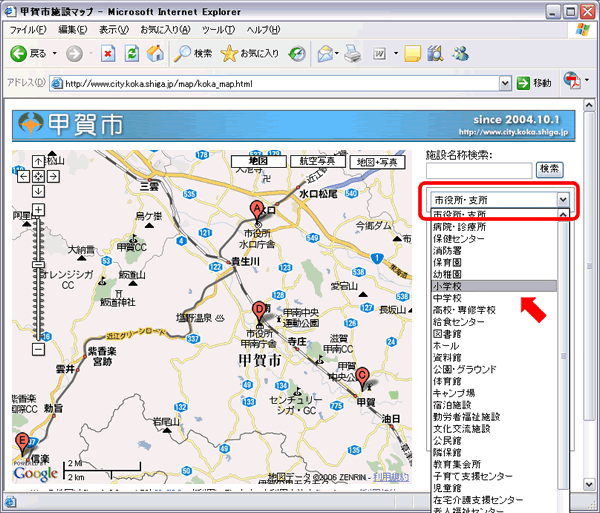Zoom in with map plus button
The image size is (600, 513).
38,210
